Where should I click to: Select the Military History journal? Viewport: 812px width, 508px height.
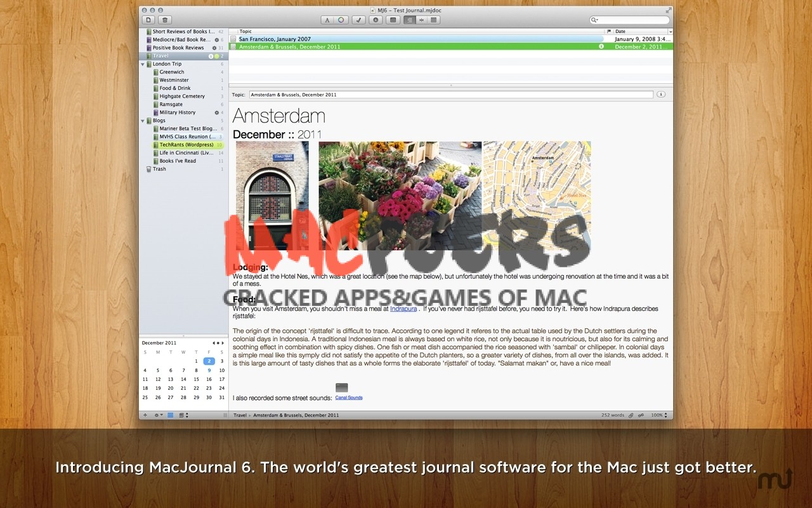tap(183, 112)
